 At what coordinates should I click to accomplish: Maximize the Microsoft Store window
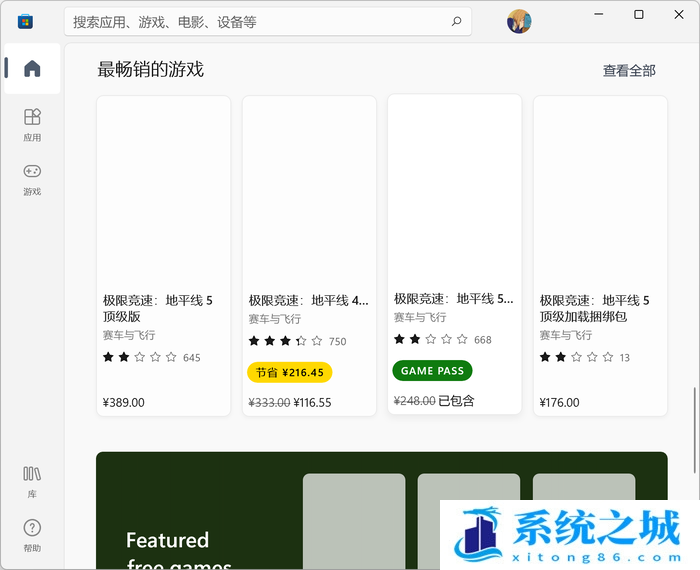[x=639, y=14]
